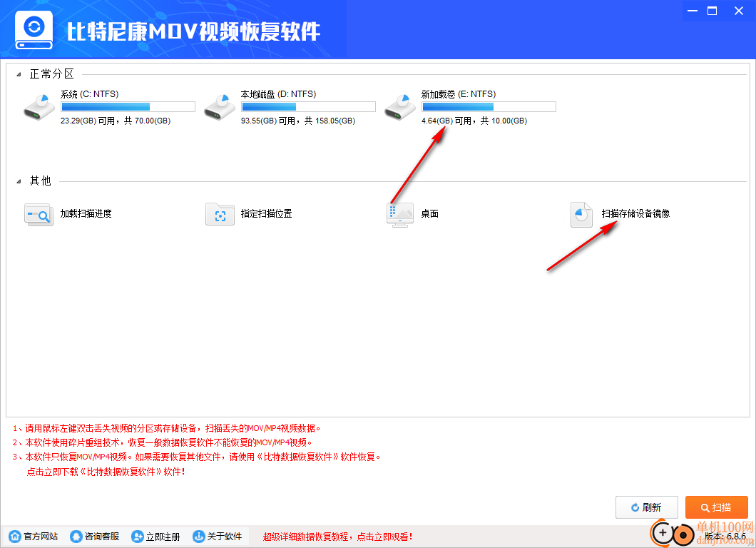
Task: Select the 系统 C: drive icon
Action: [39, 107]
